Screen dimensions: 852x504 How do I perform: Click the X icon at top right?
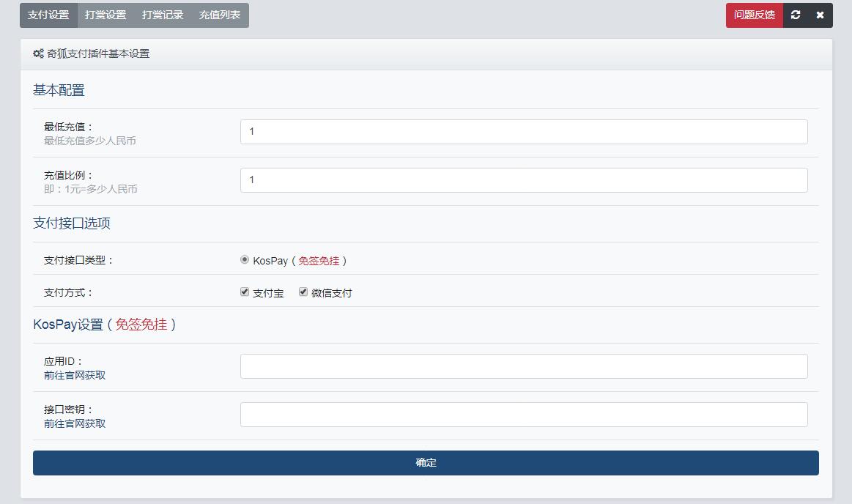tap(820, 15)
